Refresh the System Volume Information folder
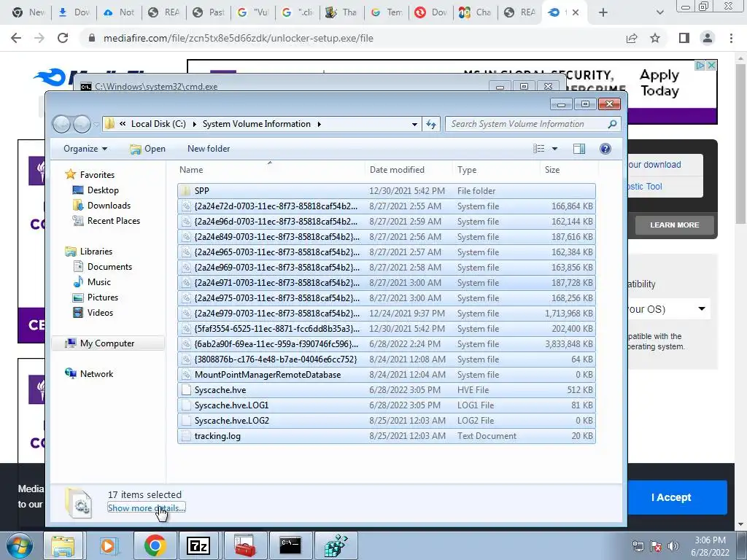This screenshot has height=560, width=747. [x=431, y=124]
